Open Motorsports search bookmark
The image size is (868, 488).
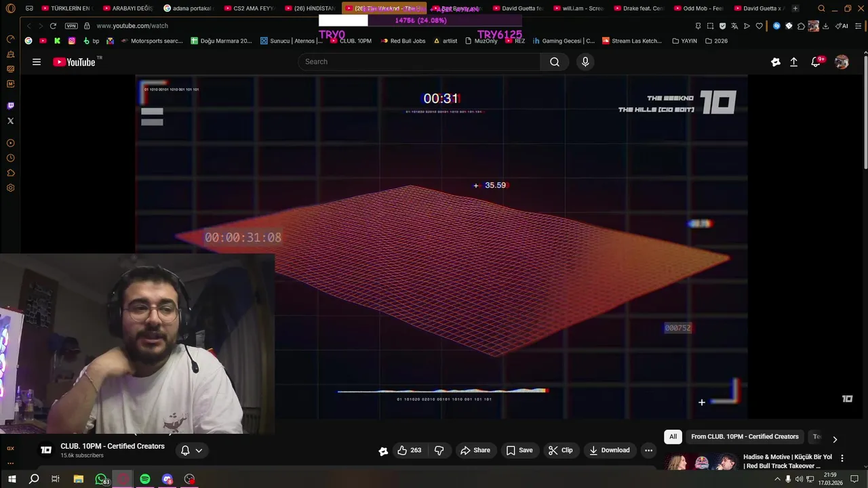(x=152, y=41)
